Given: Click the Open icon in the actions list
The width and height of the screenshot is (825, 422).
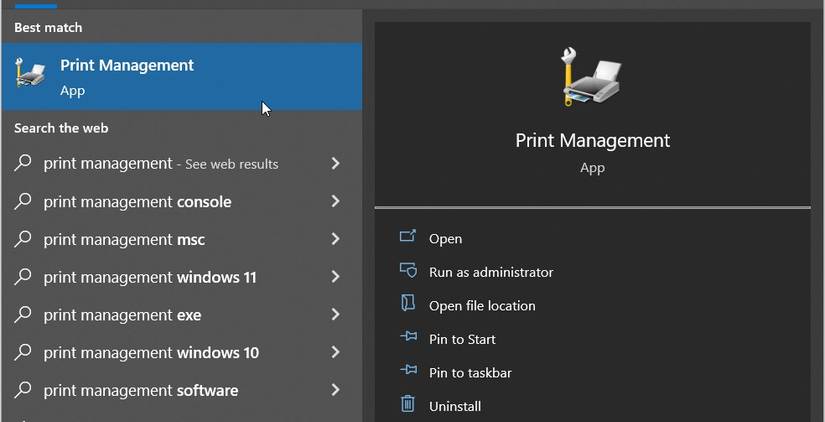Looking at the screenshot, I should 408,238.
